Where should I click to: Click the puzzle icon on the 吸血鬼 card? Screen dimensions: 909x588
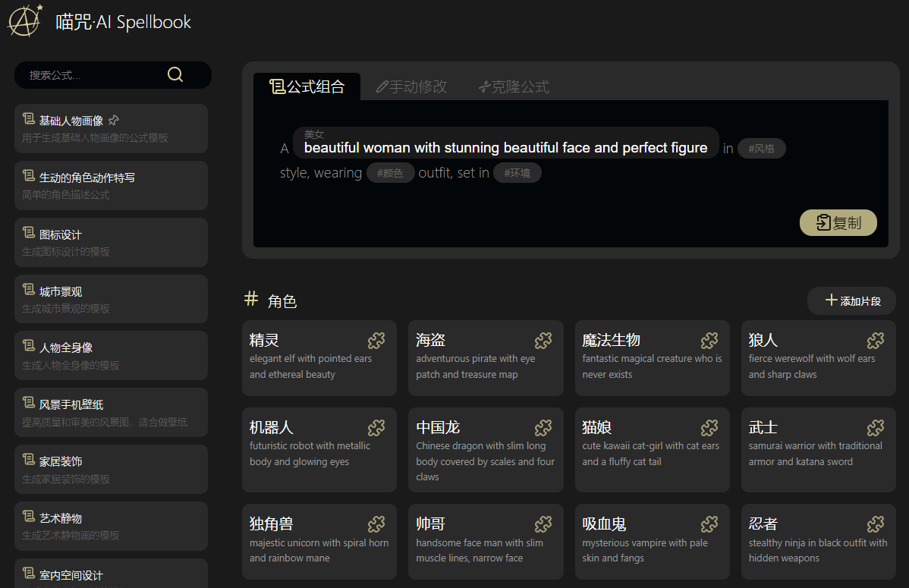pos(709,524)
